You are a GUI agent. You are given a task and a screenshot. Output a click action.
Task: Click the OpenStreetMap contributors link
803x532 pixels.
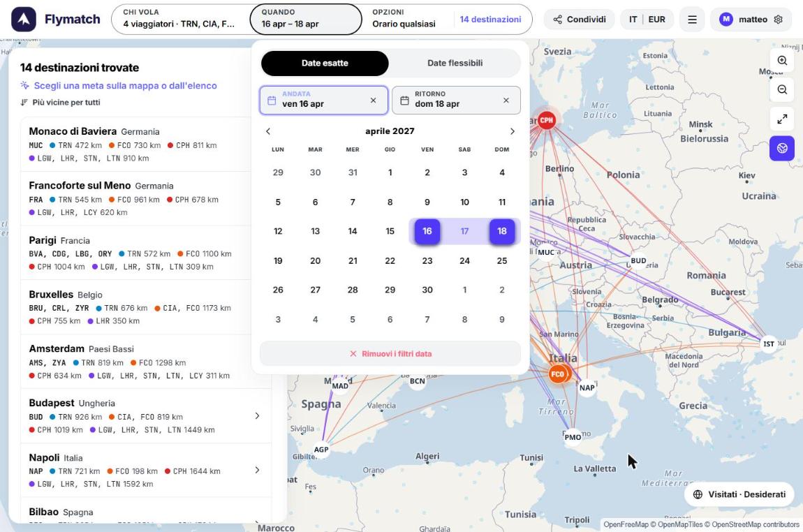756,524
